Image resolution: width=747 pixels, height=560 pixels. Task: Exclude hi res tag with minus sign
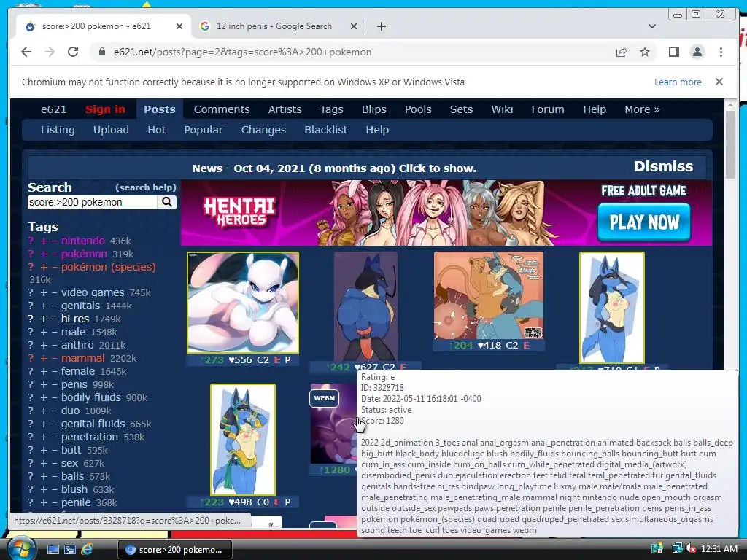(54, 319)
